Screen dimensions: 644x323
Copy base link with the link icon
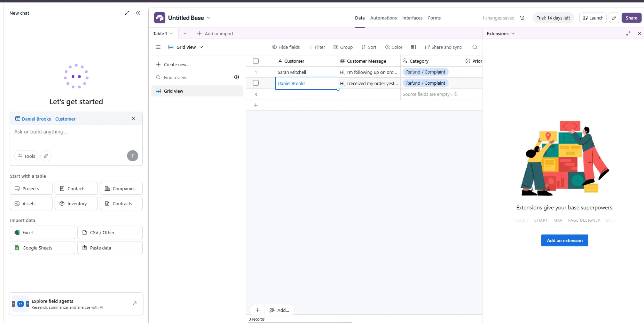pyautogui.click(x=614, y=18)
